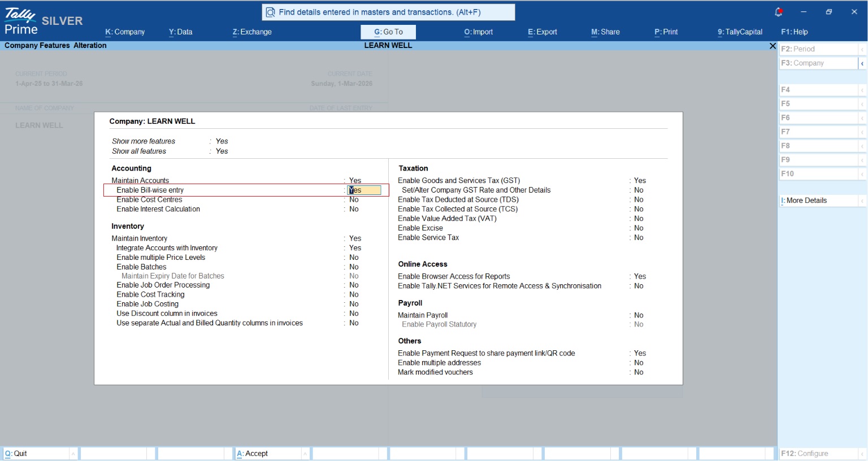Toggle the Maintain Inventory value

click(x=355, y=238)
